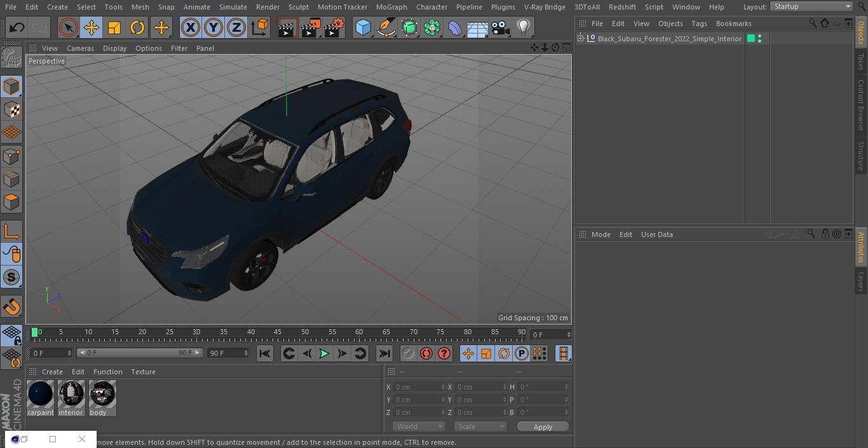
Task: Activate the Scale tool
Action: 114,27
